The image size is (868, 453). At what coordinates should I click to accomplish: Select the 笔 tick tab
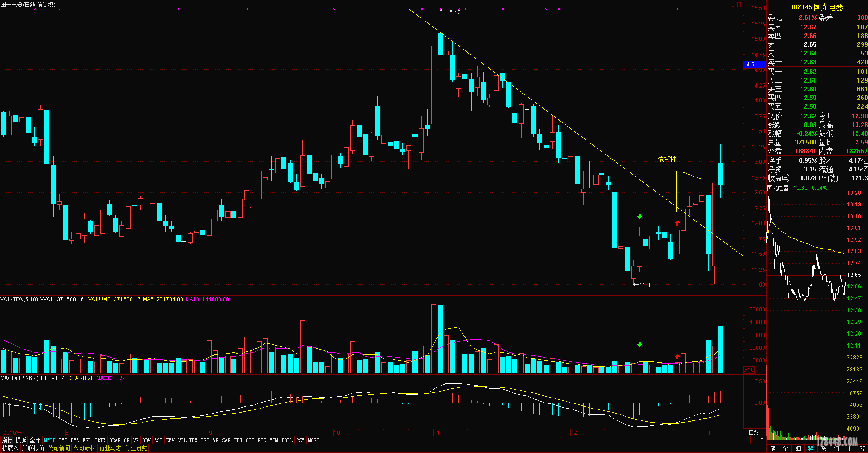pyautogui.click(x=773, y=448)
